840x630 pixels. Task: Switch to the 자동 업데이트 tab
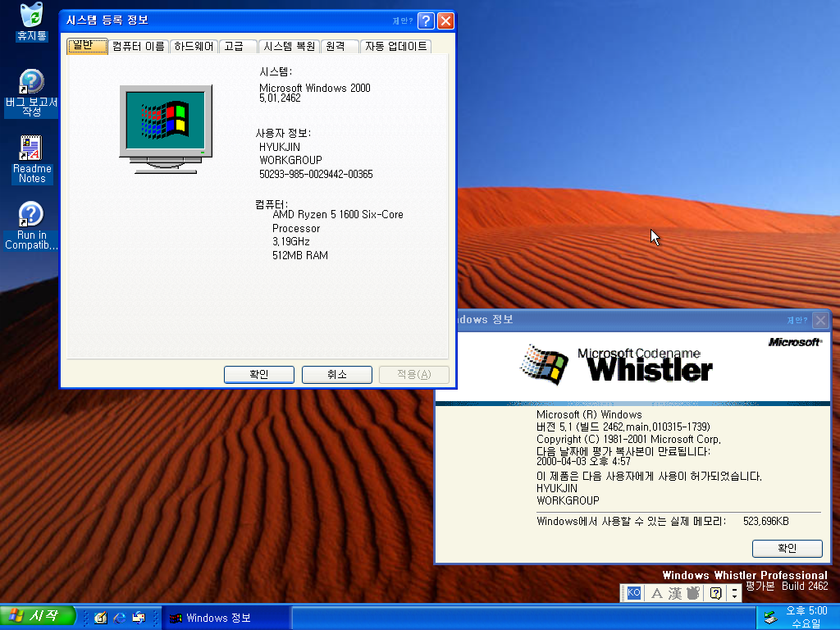pos(396,47)
